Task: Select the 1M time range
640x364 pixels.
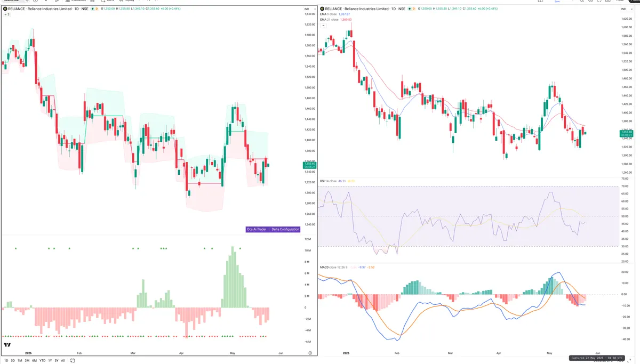Action: (20, 361)
